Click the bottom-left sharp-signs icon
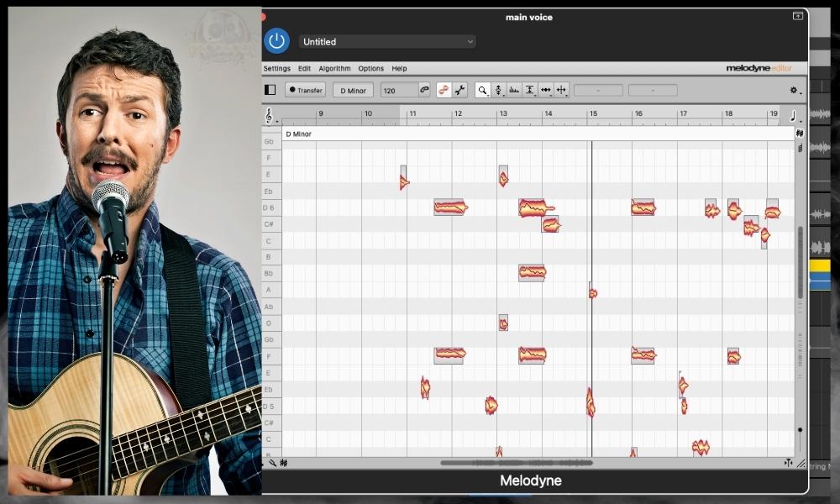 pos(283,463)
